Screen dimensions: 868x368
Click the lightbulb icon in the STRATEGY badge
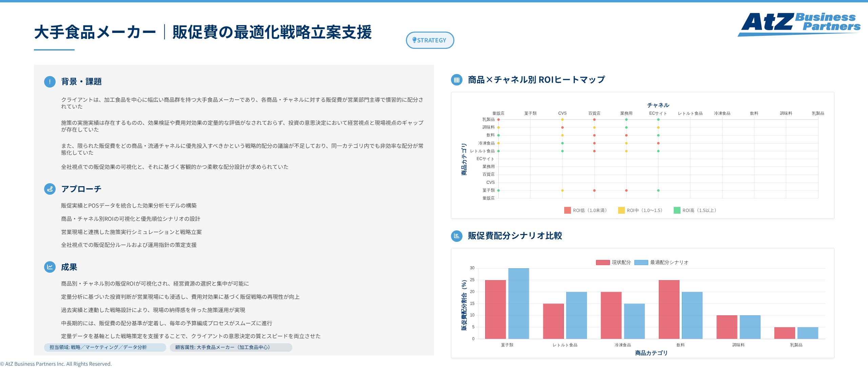(414, 40)
